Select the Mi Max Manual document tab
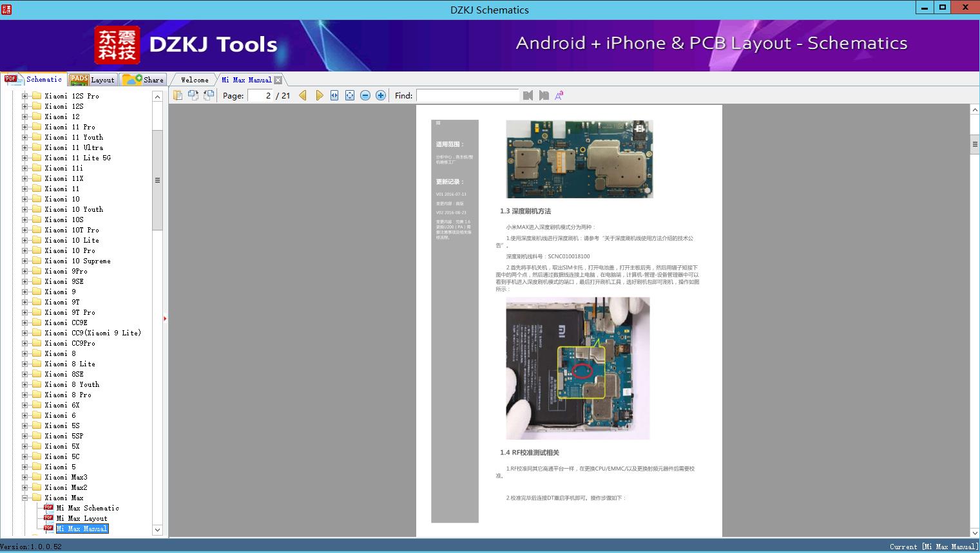This screenshot has height=553, width=980. tap(246, 80)
